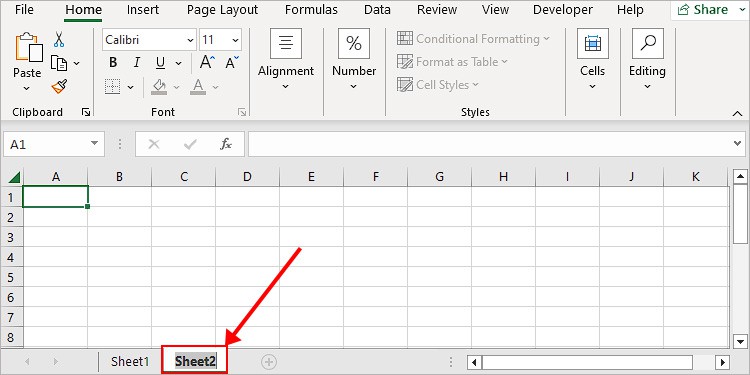Click Enter checkmark in formula bar

[x=190, y=144]
